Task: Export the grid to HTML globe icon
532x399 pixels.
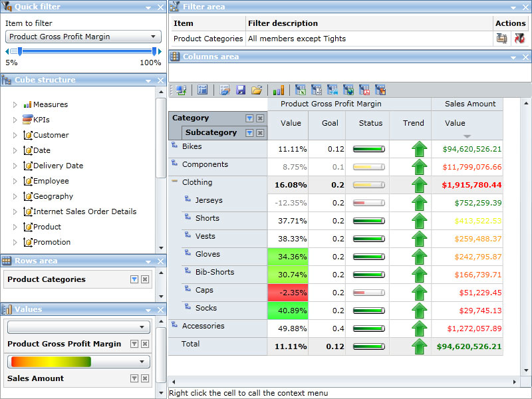Action: coord(348,90)
